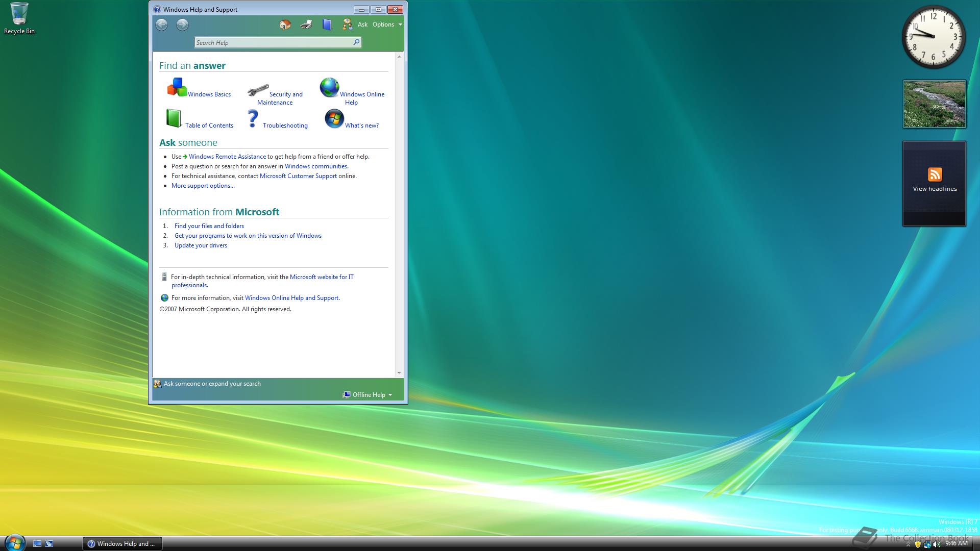980x551 pixels.
Task: Open the Start menu orb
Action: (14, 542)
